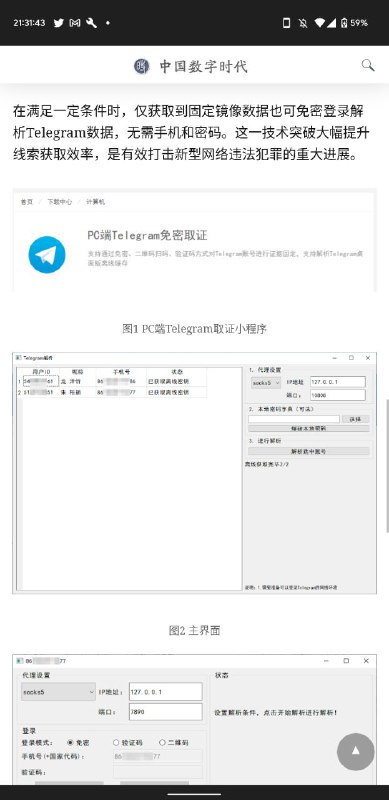Viewport: 389px width, 800px height.
Task: Tap the page scrollbar on the right edge
Action: pos(387,467)
